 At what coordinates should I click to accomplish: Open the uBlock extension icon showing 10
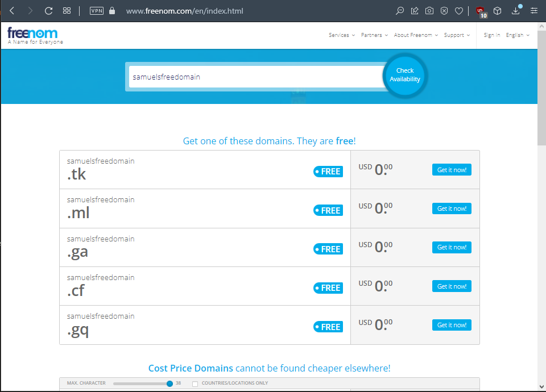[482, 12]
